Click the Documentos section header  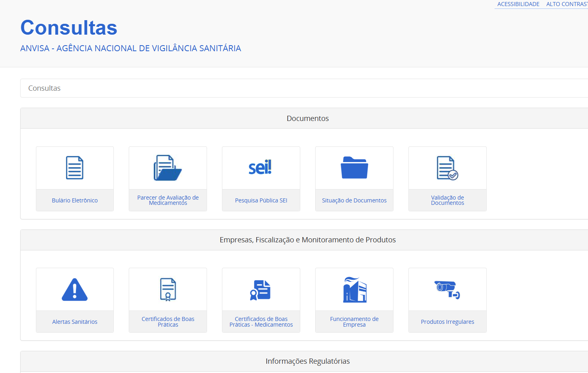pyautogui.click(x=308, y=118)
